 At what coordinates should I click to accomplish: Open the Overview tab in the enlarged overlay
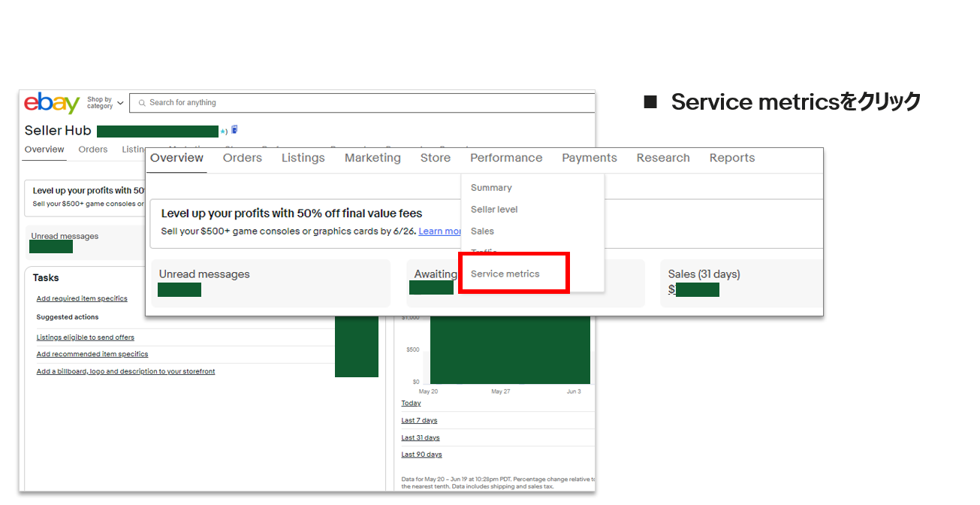[176, 158]
